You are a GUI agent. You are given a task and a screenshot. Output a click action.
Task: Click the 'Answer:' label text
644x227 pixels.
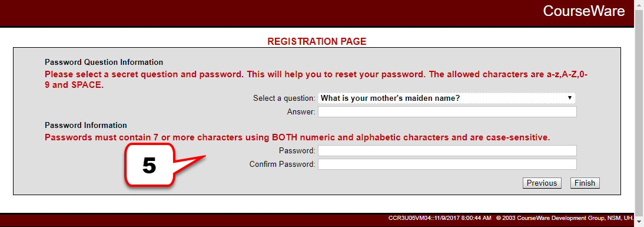pyautogui.click(x=301, y=112)
